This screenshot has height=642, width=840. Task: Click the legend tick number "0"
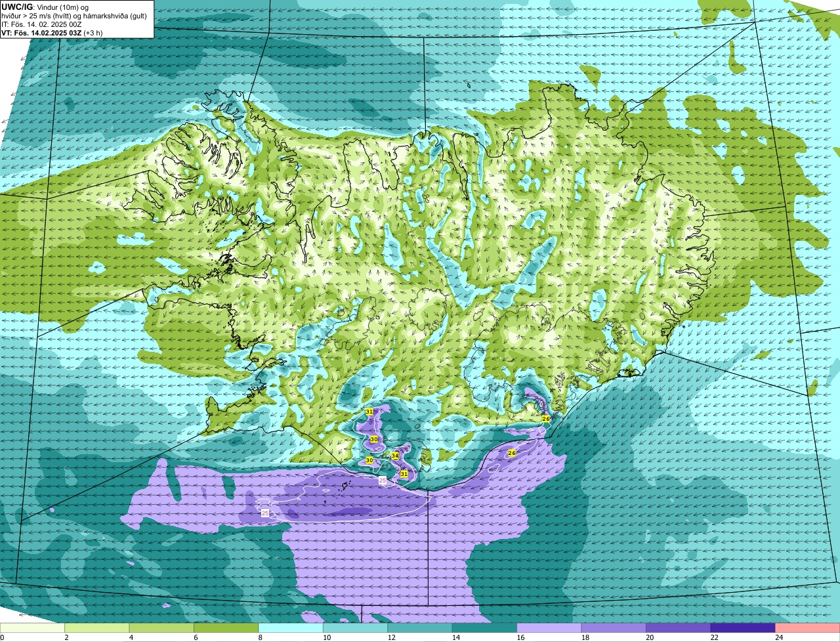tap(2, 637)
